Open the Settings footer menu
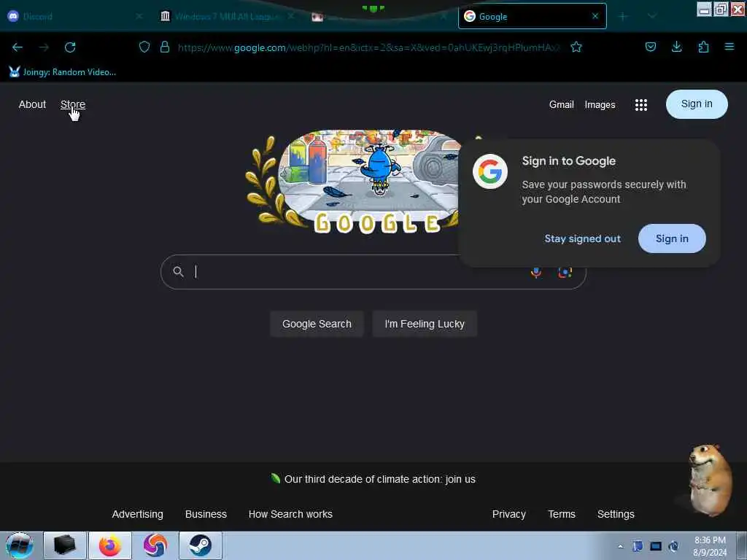This screenshot has height=560, width=747. click(x=616, y=514)
